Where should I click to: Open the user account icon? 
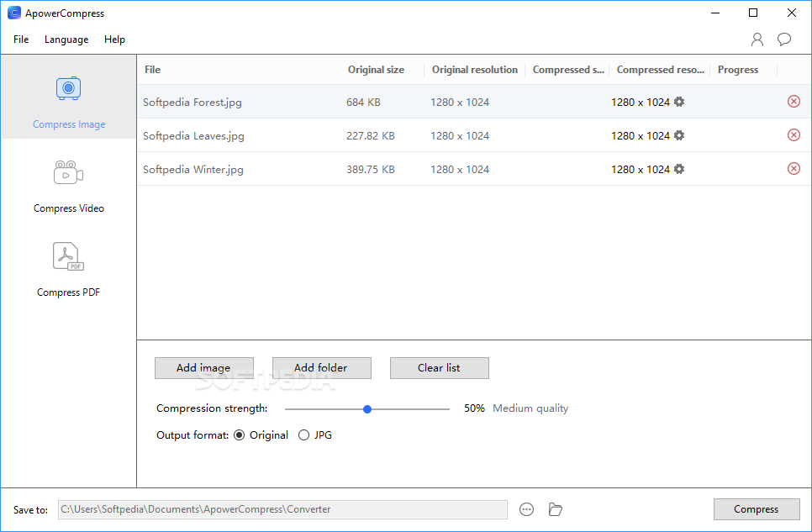coord(757,40)
